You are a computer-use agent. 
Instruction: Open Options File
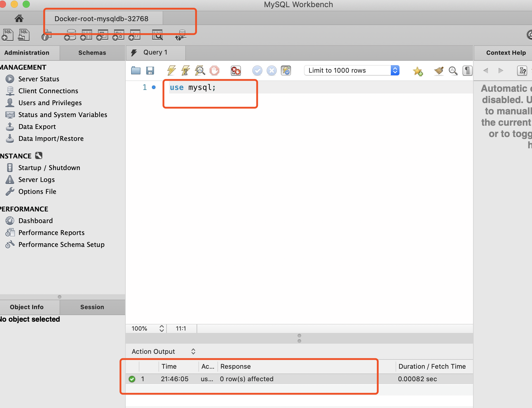coord(37,191)
